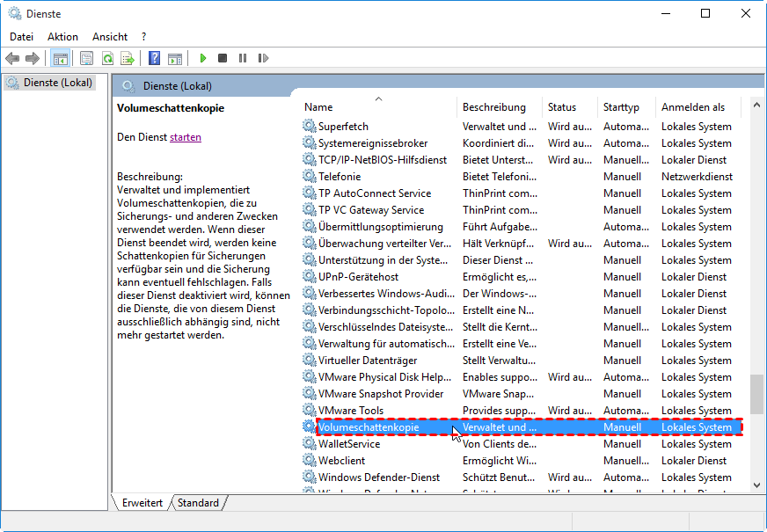
Task: Click the gear icon of WalletService
Action: [309, 443]
